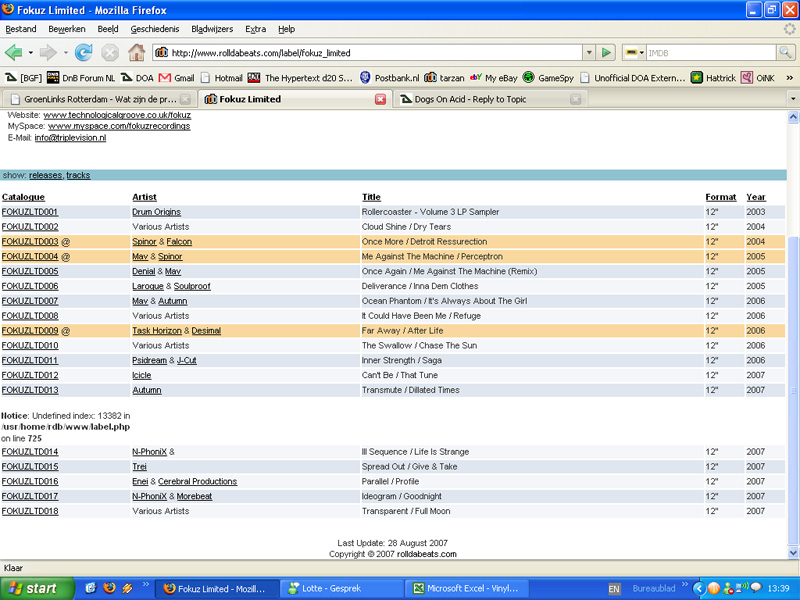Open the [BGF] bookmark

click(x=23, y=78)
